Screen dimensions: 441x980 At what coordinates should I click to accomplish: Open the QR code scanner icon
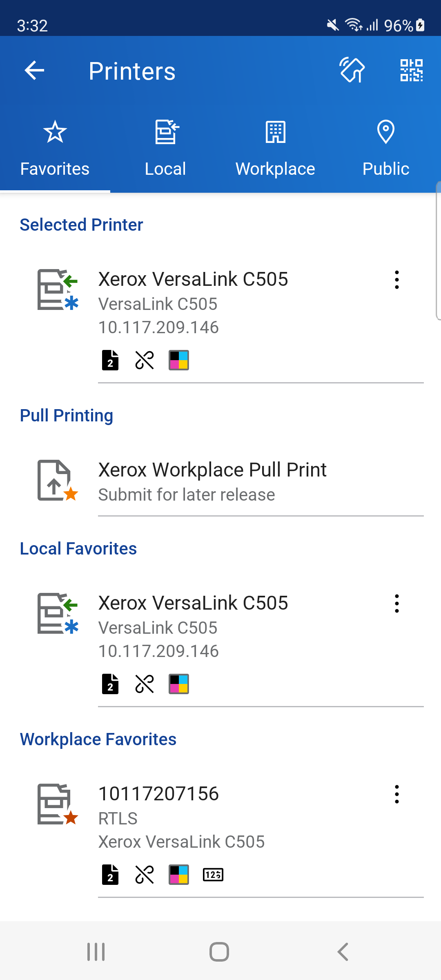click(411, 70)
